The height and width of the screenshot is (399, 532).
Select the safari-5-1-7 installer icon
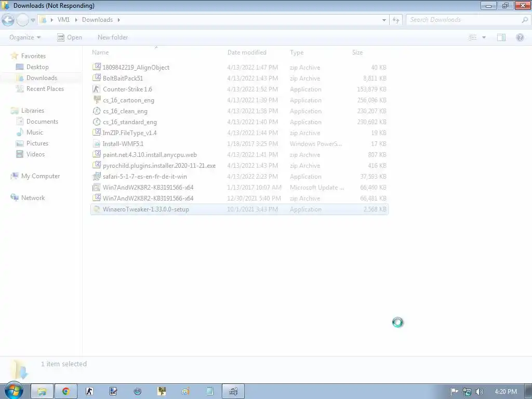97,176
